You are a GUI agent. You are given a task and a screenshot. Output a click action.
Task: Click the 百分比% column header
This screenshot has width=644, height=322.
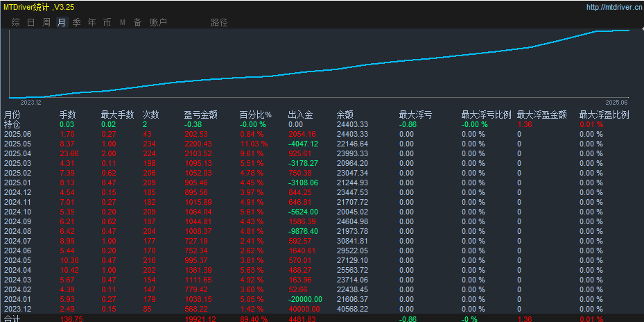256,115
